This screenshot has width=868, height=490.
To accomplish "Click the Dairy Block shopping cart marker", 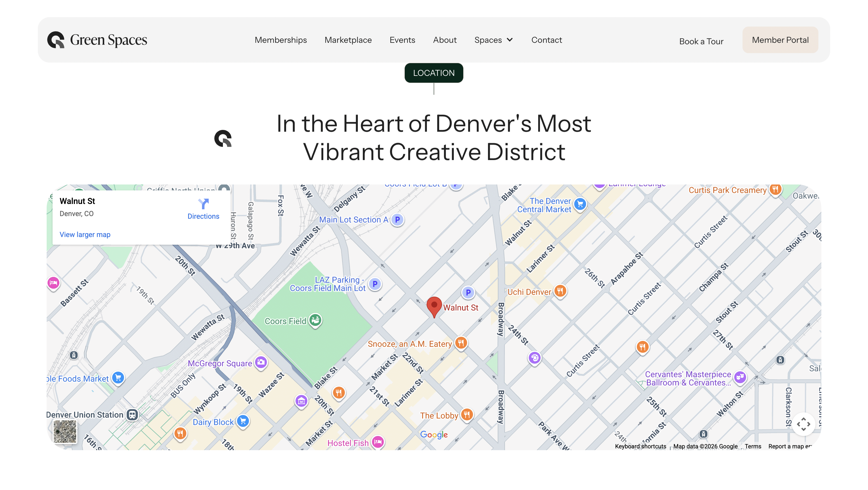I will click(x=243, y=421).
